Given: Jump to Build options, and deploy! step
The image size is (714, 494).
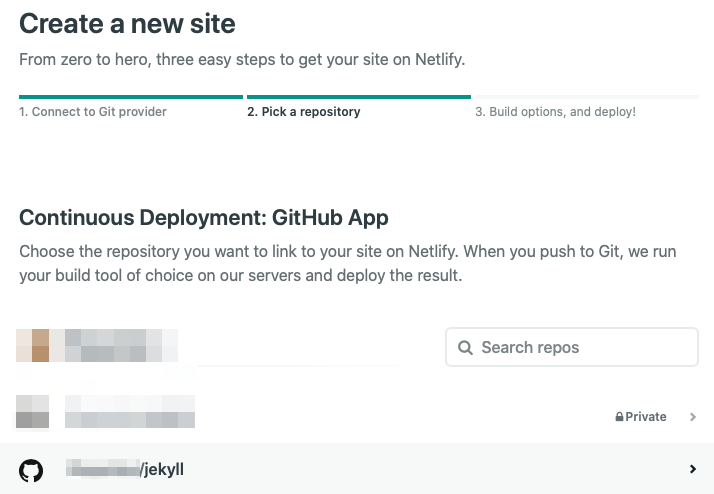Looking at the screenshot, I should click(x=555, y=112).
